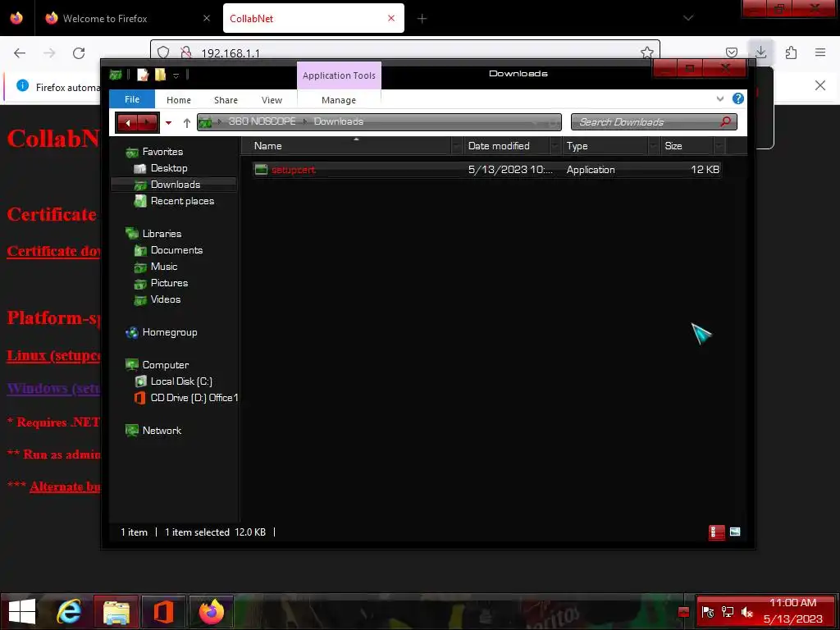Click the search magnifier icon
840x630 pixels.
click(725, 121)
